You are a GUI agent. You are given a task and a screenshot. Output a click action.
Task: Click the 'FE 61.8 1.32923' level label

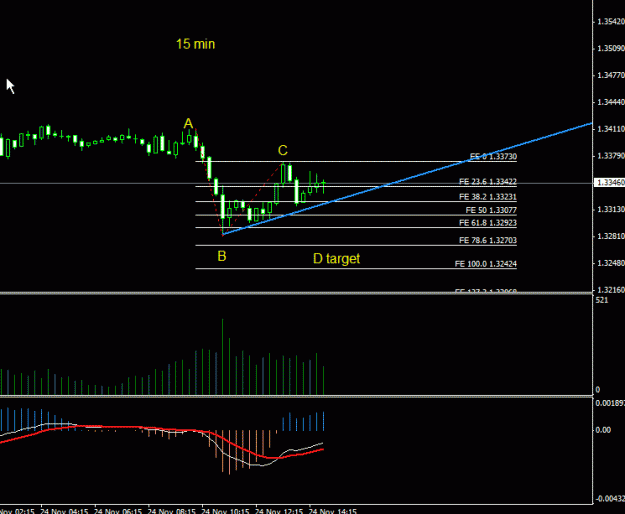tap(488, 223)
